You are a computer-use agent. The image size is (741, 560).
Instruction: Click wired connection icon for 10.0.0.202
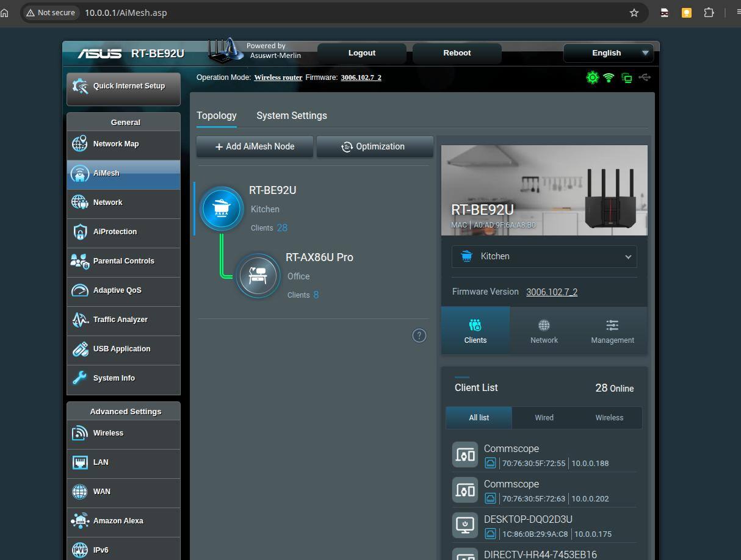coord(490,498)
